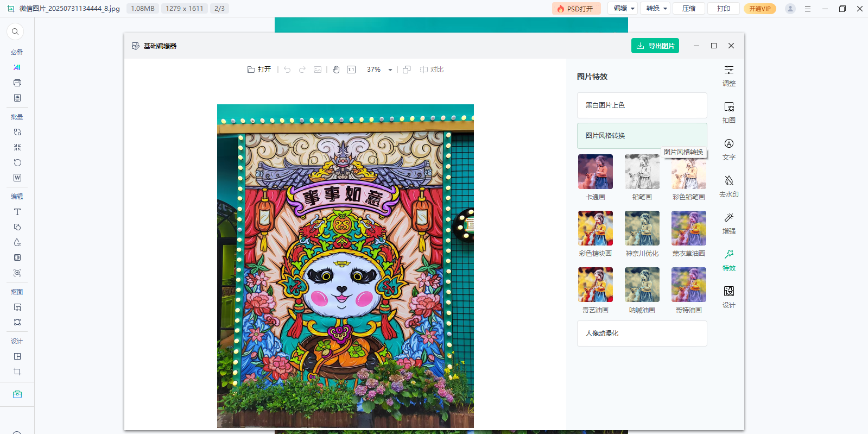Expand the 黑白图片上色 section
This screenshot has width=868, height=434.
[642, 105]
